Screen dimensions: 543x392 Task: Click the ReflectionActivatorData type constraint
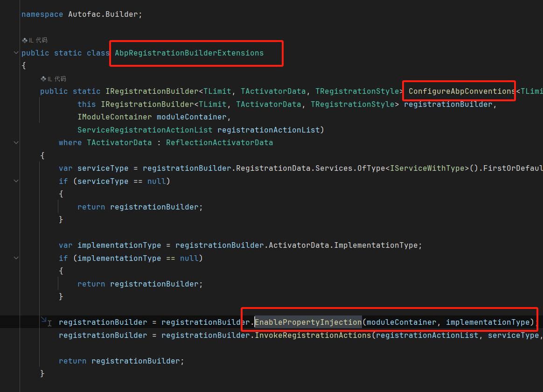point(220,143)
